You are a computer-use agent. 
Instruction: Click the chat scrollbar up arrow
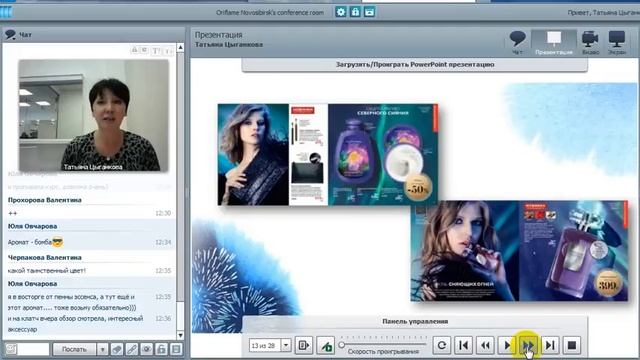[180, 48]
